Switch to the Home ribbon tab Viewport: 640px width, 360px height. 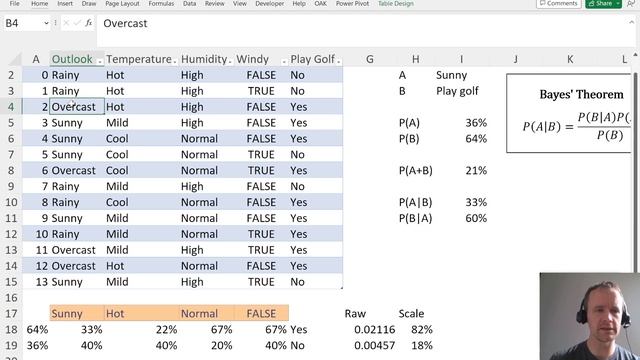(40, 3)
